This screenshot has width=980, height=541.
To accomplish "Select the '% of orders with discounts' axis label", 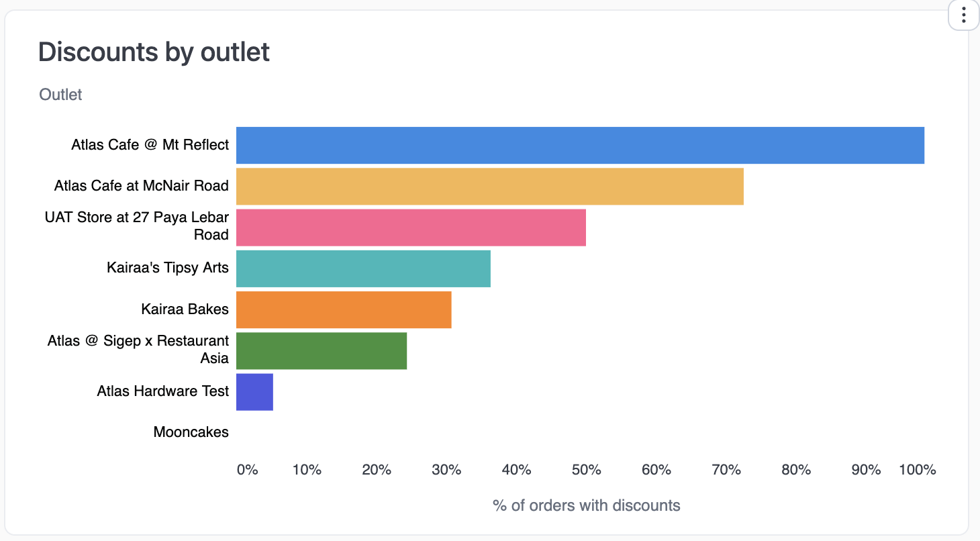I will coord(586,505).
